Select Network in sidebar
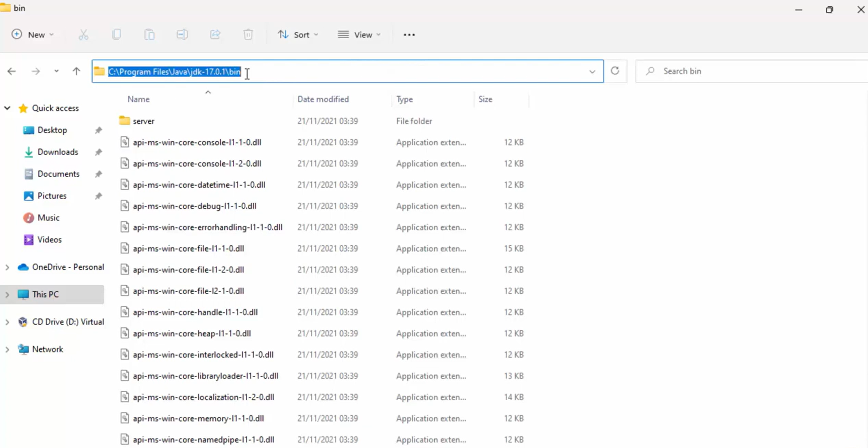 48,349
